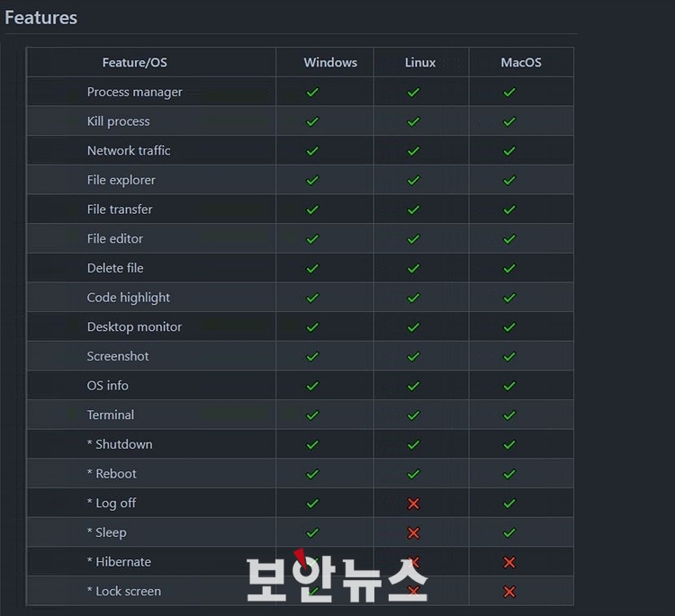Click the OS info feature label
Image resolution: width=675 pixels, height=616 pixels.
point(108,386)
